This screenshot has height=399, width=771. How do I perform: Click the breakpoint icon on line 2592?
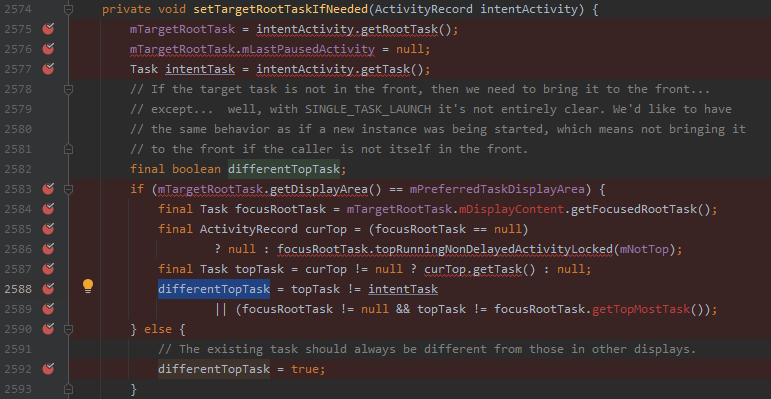(x=48, y=368)
